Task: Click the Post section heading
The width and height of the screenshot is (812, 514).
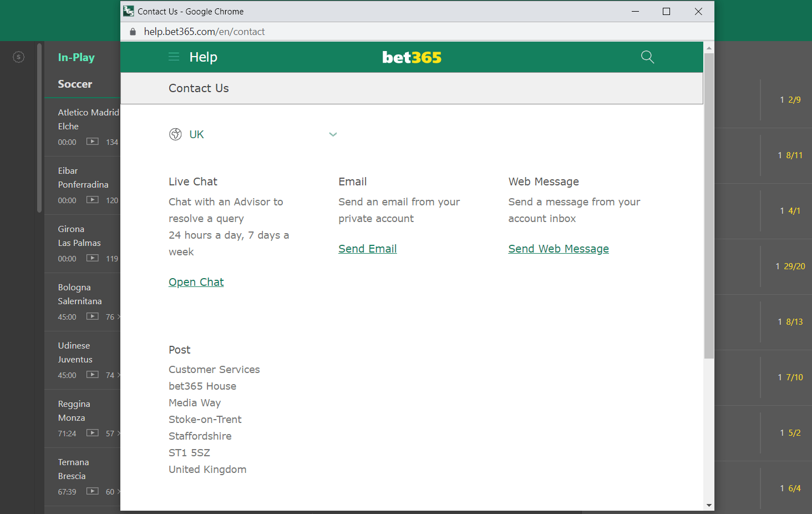Action: (x=180, y=350)
